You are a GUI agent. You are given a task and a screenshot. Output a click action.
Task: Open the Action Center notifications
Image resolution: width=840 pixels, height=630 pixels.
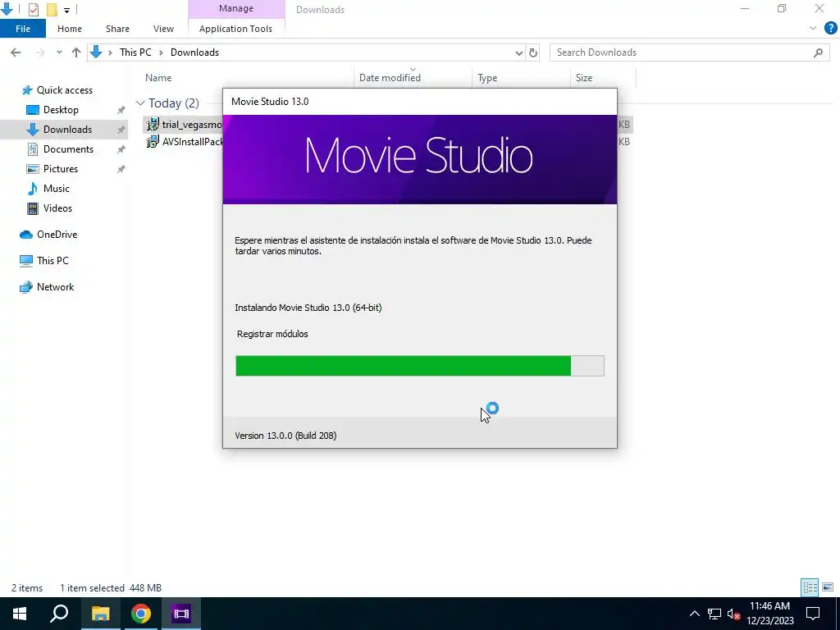pos(813,614)
